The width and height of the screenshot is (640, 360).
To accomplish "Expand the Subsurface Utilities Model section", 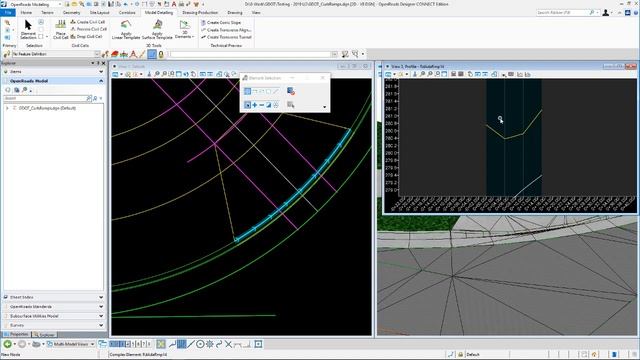I will (101, 316).
